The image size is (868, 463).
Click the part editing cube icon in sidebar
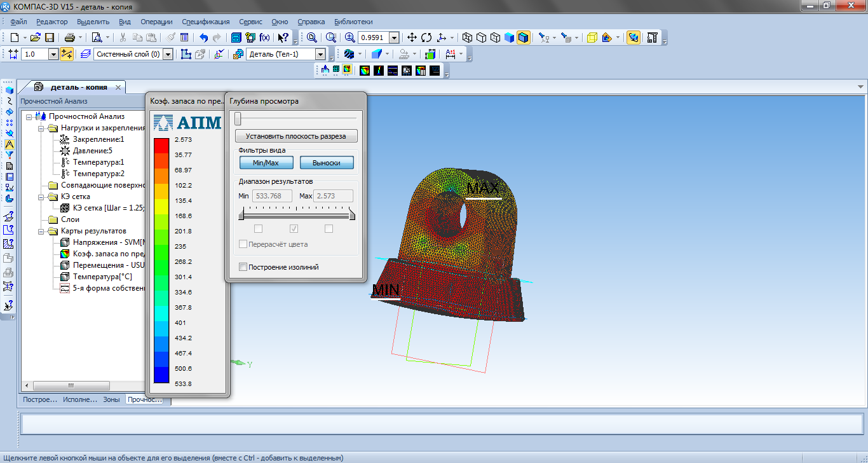[10, 90]
